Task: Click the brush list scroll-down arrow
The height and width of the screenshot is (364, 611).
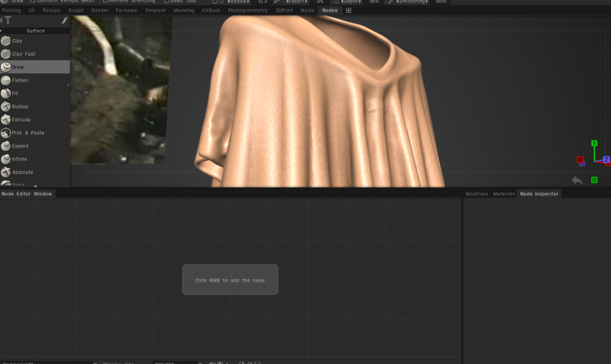Action: coord(35,186)
